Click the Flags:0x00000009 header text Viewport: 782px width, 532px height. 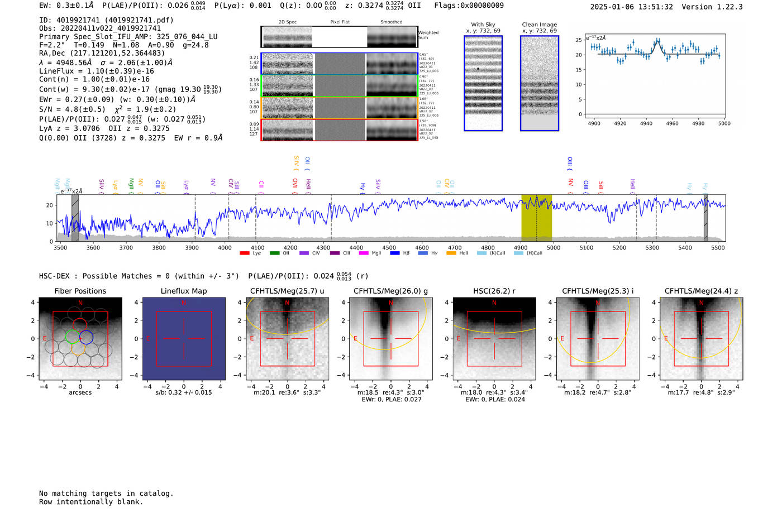pos(469,6)
